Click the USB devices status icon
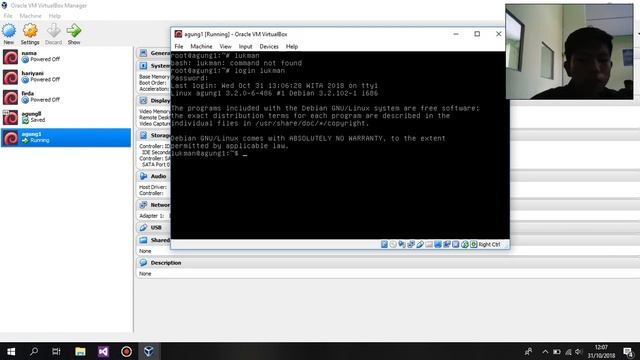Viewport: 640px width, 360px height. tap(420, 244)
